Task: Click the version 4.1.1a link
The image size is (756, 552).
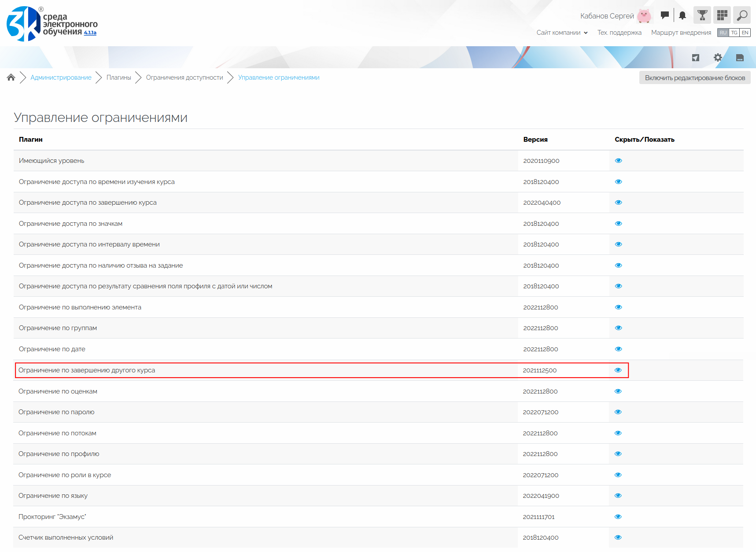Action: click(90, 33)
